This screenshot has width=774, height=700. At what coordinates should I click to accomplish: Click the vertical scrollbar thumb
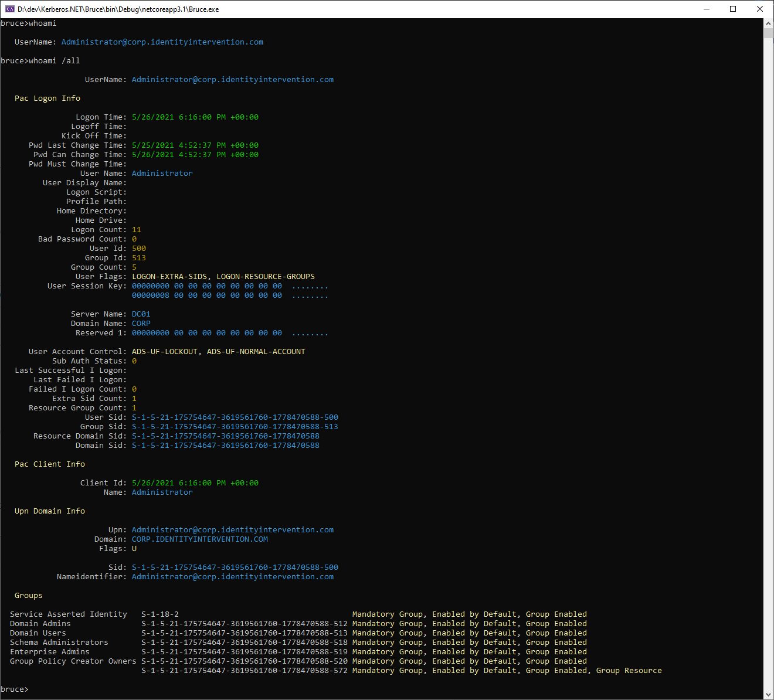tap(768, 33)
